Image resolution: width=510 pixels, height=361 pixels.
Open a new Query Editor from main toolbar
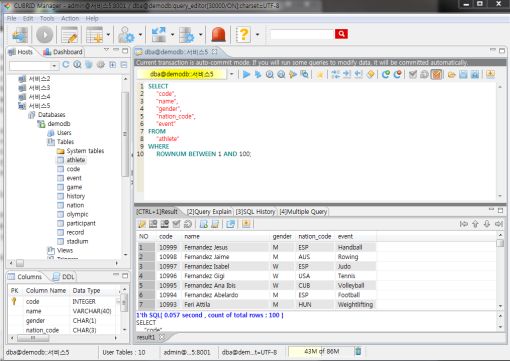69,35
